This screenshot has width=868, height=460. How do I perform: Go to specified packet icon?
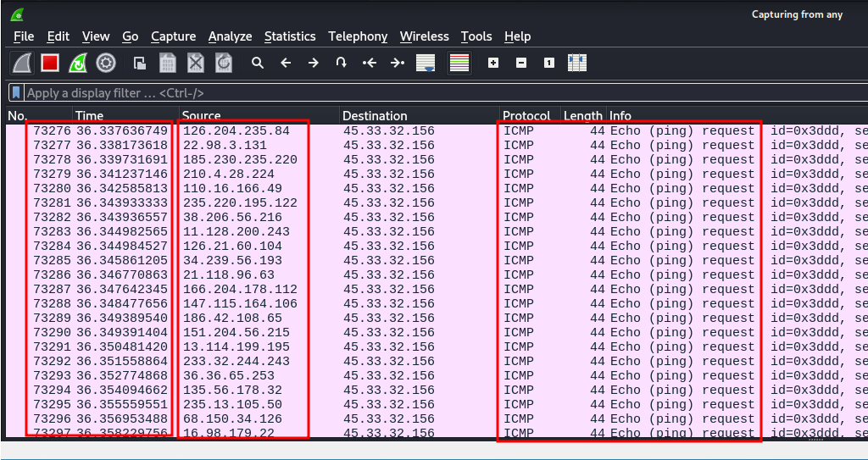pyautogui.click(x=341, y=63)
